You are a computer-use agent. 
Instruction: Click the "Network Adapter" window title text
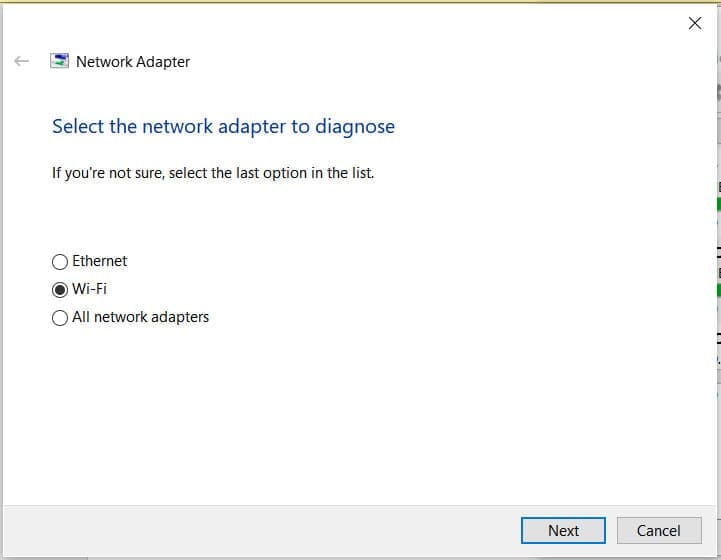133,61
